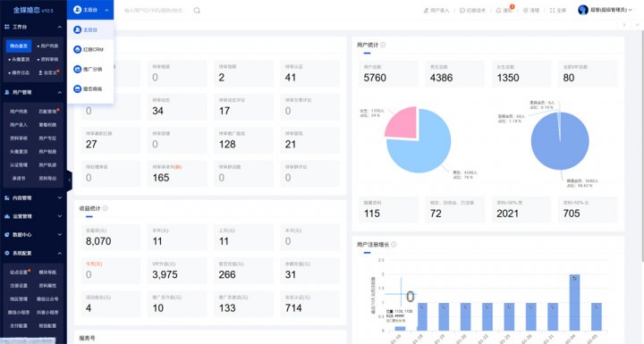Screen dimensions: 644x344
Task: Click the 清理 clear-cache icon in header
Action: pos(526,10)
